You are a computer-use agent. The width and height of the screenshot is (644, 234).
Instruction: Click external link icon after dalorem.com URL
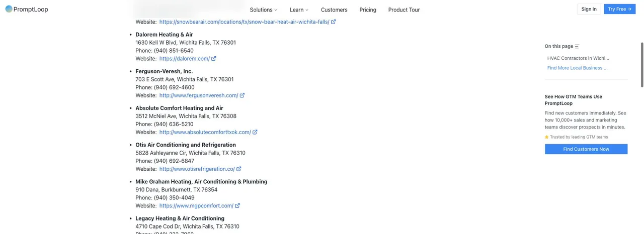[214, 59]
